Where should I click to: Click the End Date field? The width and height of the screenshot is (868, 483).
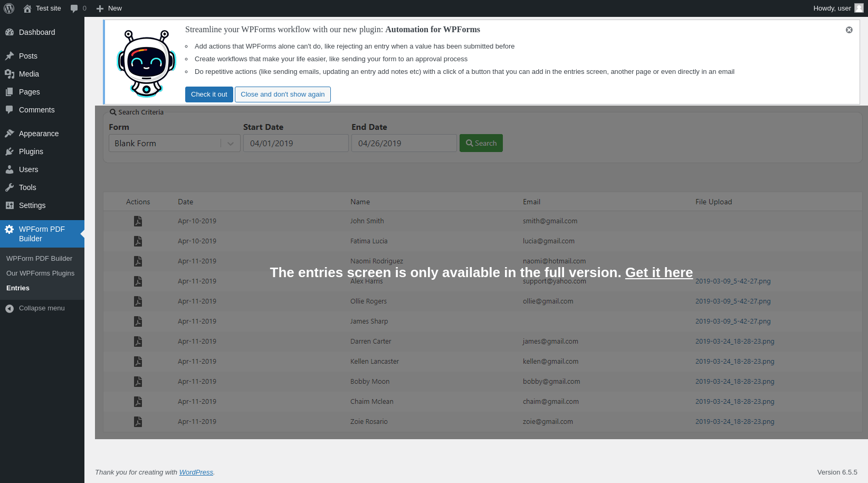point(404,143)
